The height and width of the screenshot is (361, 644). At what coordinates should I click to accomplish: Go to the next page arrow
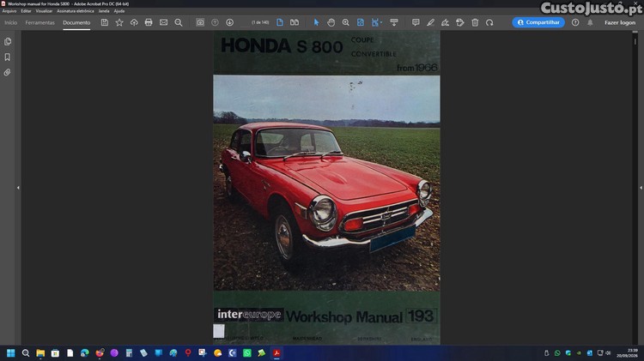point(229,22)
